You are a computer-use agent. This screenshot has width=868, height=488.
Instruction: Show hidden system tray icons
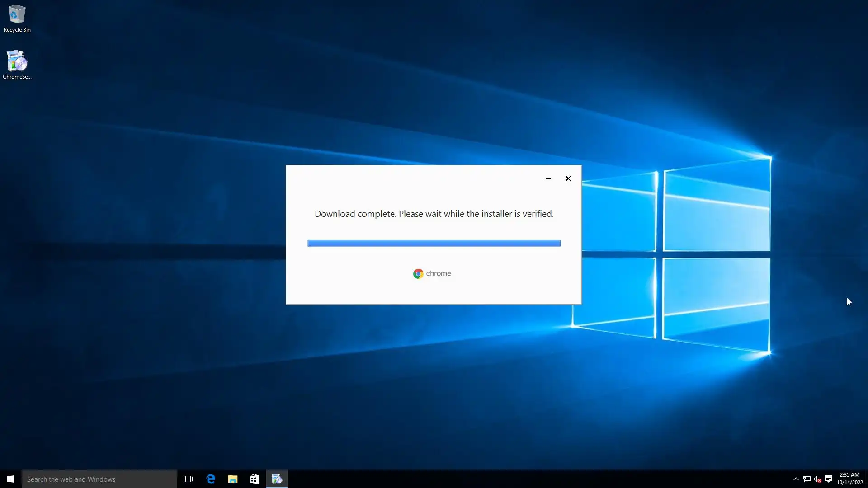796,479
